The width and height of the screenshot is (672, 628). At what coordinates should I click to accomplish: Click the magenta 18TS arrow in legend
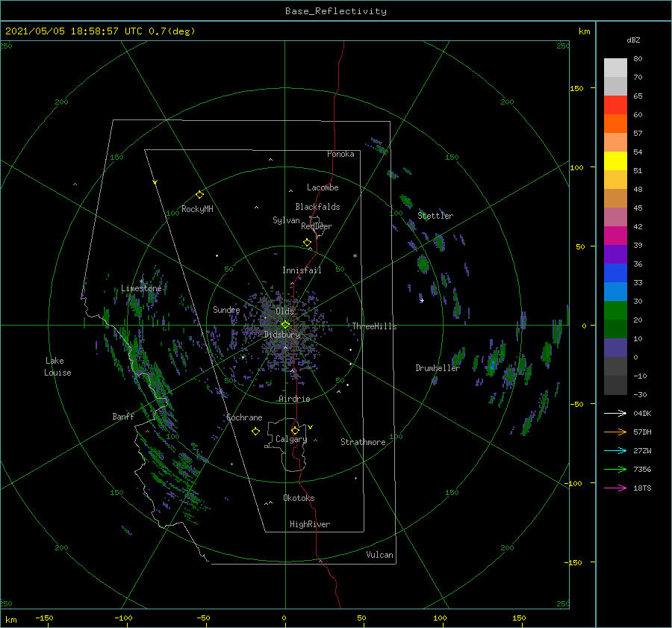click(x=615, y=488)
